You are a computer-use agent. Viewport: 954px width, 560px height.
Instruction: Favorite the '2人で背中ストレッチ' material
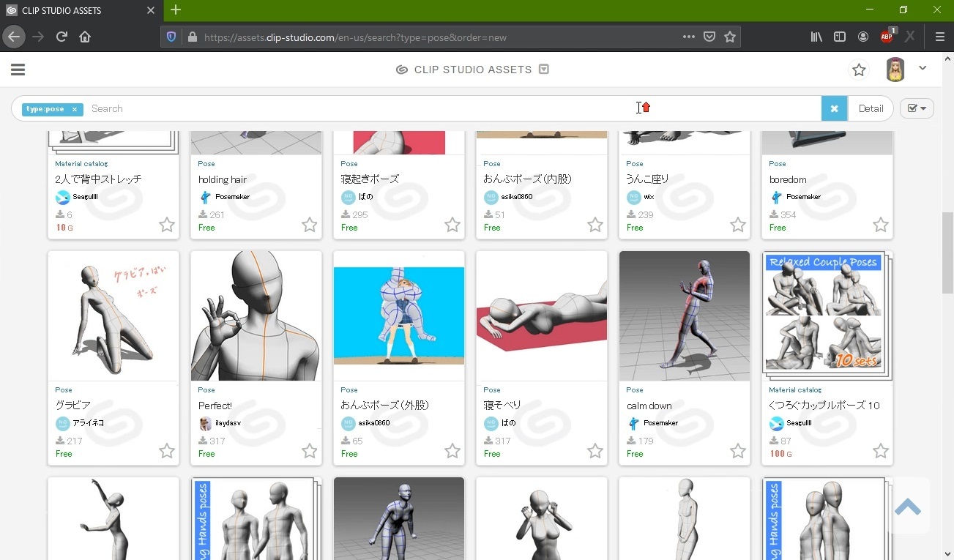pos(167,225)
